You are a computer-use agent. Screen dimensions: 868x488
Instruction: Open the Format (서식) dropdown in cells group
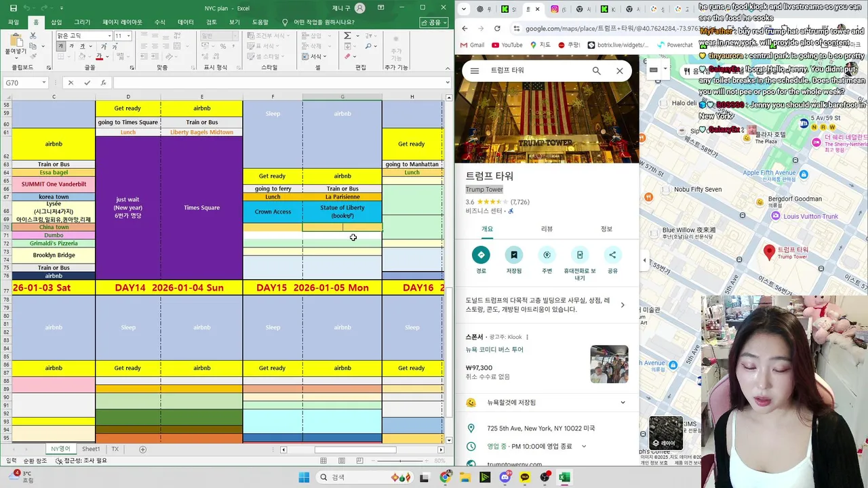317,56
